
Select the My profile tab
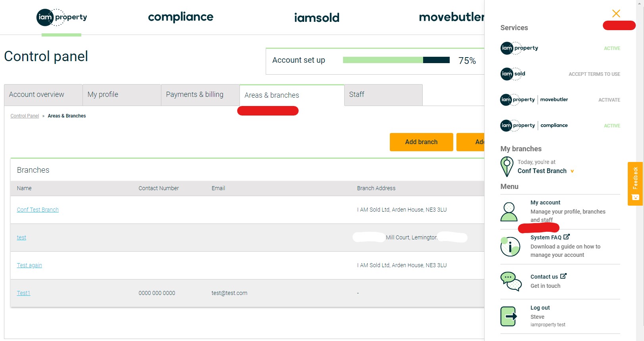121,94
